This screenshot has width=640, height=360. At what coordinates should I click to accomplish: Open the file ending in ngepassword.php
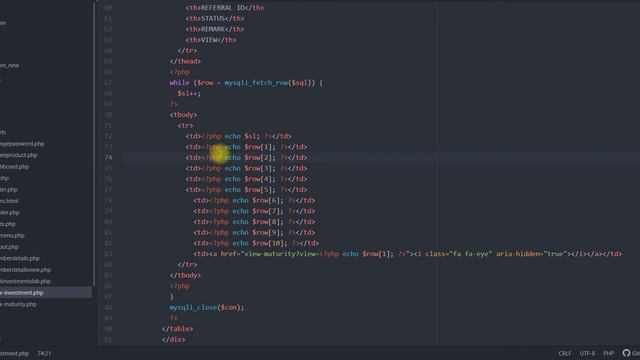point(22,144)
